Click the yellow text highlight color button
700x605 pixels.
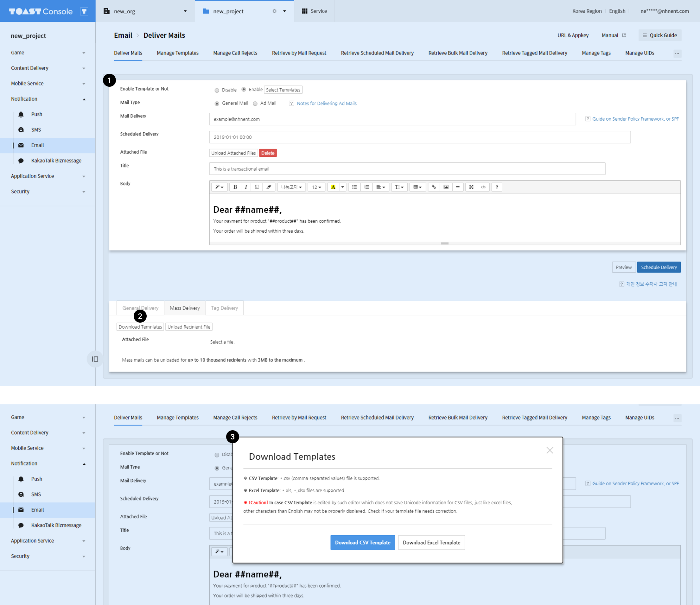click(333, 187)
